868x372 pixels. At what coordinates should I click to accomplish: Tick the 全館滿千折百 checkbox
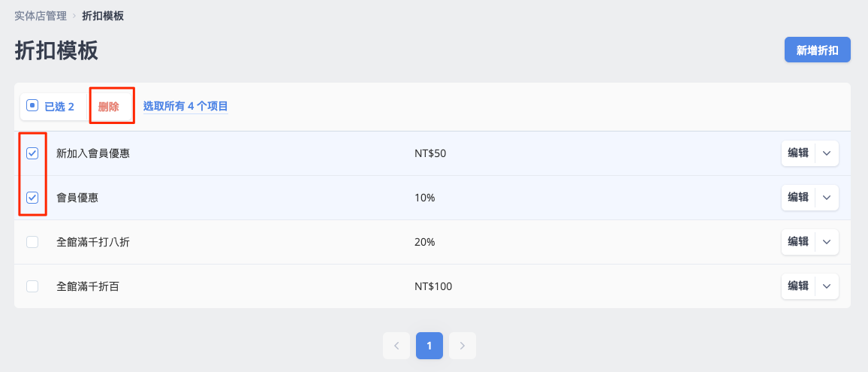[x=32, y=286]
